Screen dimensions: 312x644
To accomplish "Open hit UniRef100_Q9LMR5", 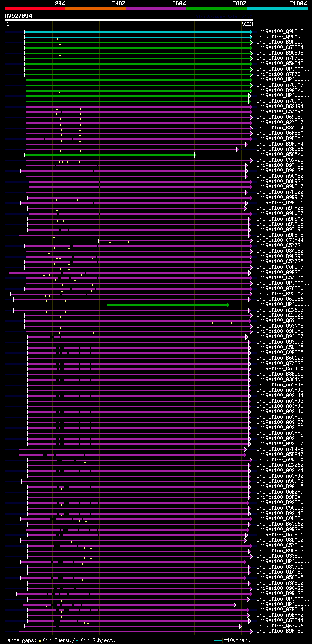I will 280,37.
